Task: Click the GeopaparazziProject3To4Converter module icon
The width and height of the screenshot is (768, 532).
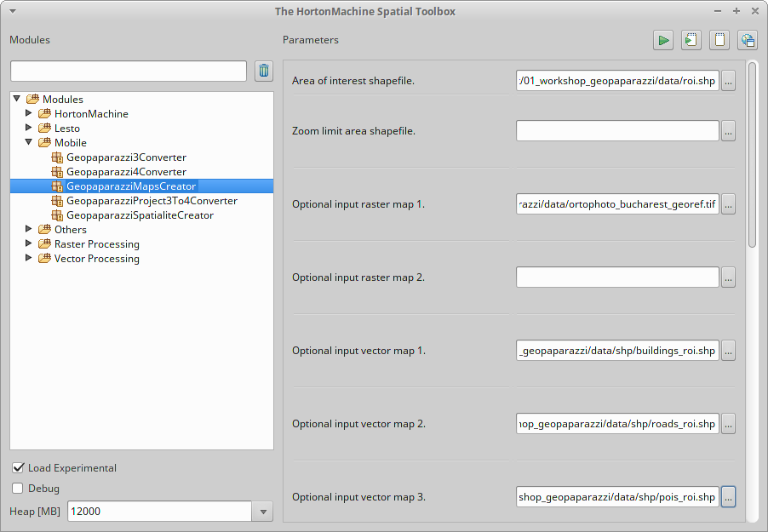Action: [57, 201]
